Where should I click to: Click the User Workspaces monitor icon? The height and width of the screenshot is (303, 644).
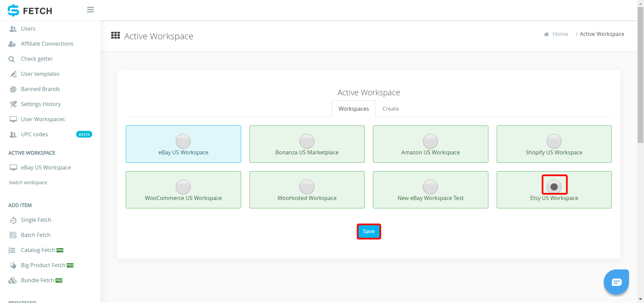click(x=13, y=119)
